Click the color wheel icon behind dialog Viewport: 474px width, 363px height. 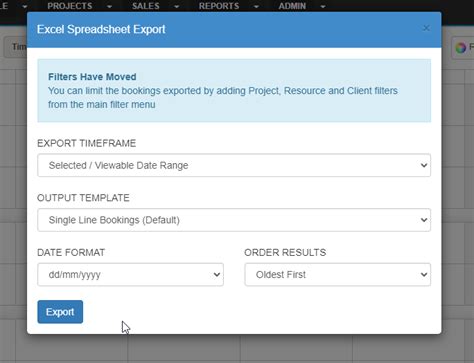coord(461,48)
